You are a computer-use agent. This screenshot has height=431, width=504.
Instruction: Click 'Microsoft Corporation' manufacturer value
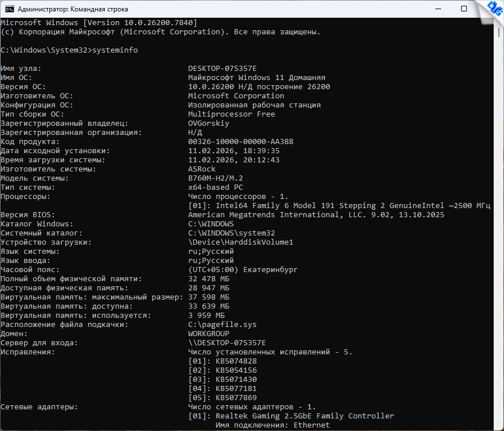pyautogui.click(x=236, y=95)
